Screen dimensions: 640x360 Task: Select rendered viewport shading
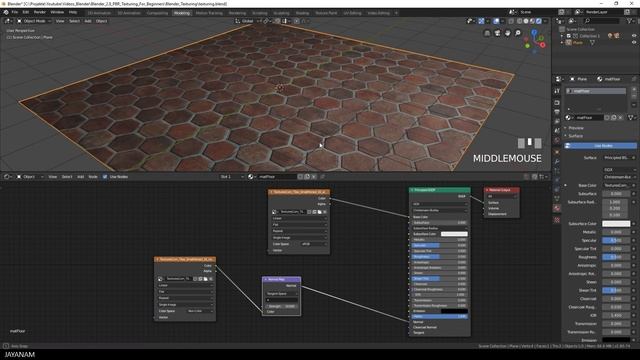(539, 21)
